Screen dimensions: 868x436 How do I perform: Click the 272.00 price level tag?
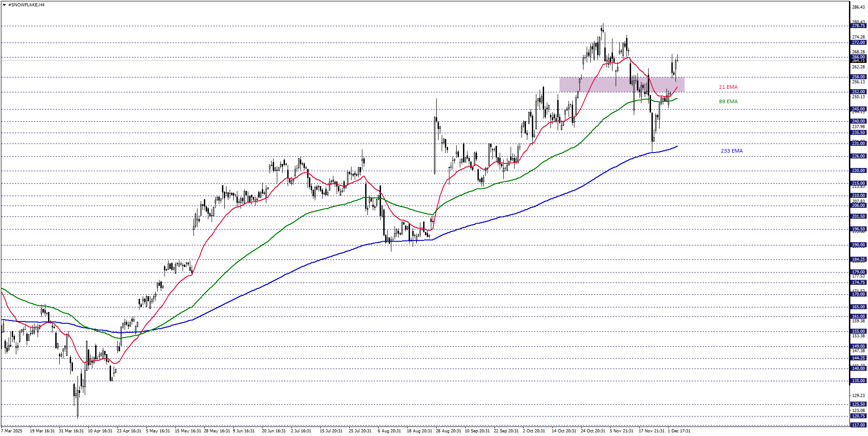tap(858, 43)
